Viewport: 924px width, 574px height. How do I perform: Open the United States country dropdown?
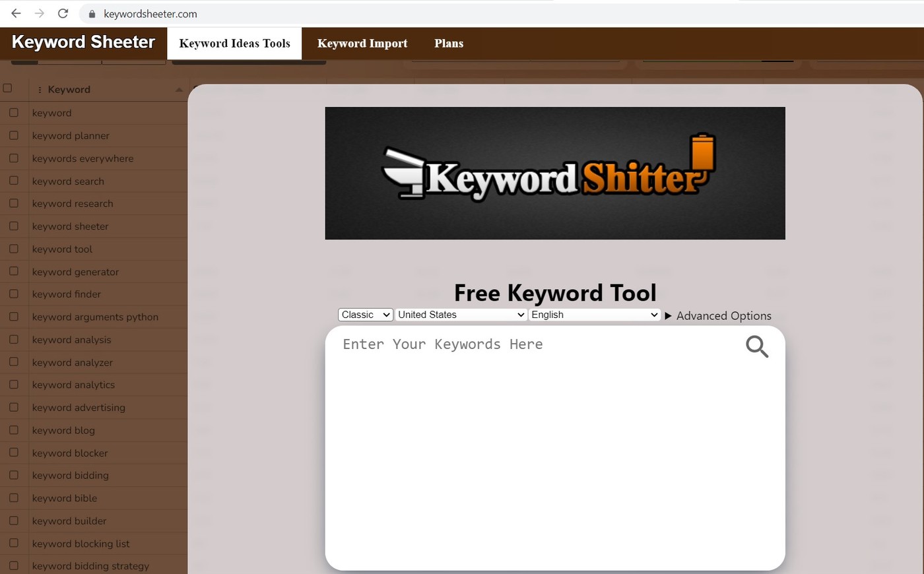tap(461, 315)
